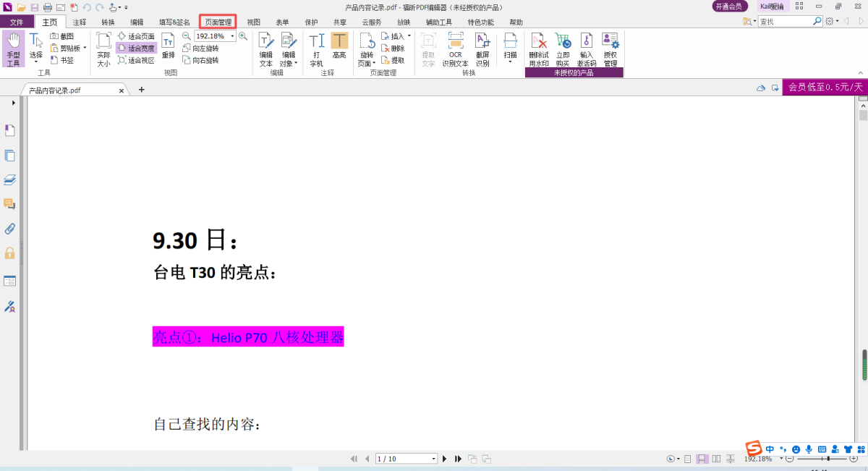Open the page number 1 / 10 dropdown
This screenshot has width=868, height=471.
(434, 459)
